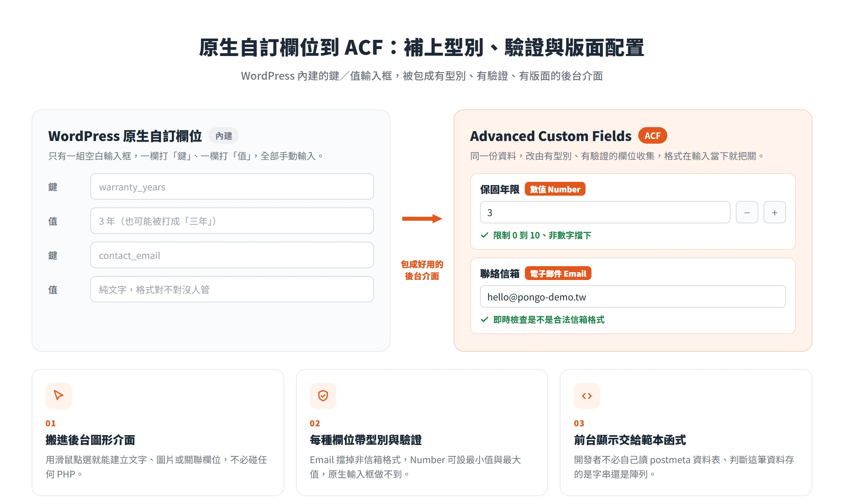844x504 pixels.
Task: Click the step number 02
Action: [315, 423]
